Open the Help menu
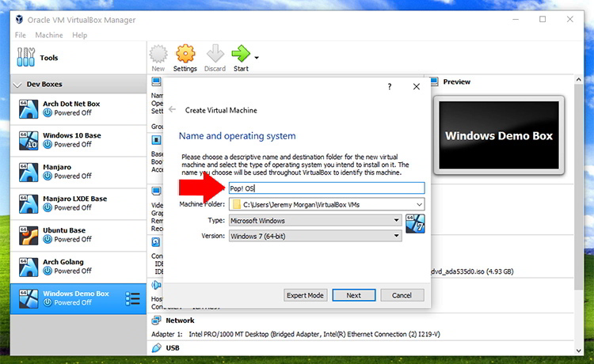594x364 pixels. click(79, 35)
